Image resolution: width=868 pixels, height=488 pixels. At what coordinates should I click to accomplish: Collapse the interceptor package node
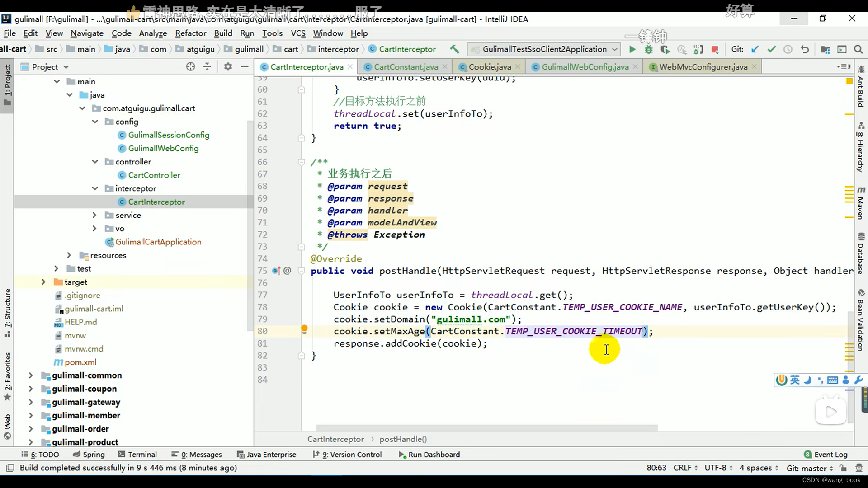click(x=95, y=188)
